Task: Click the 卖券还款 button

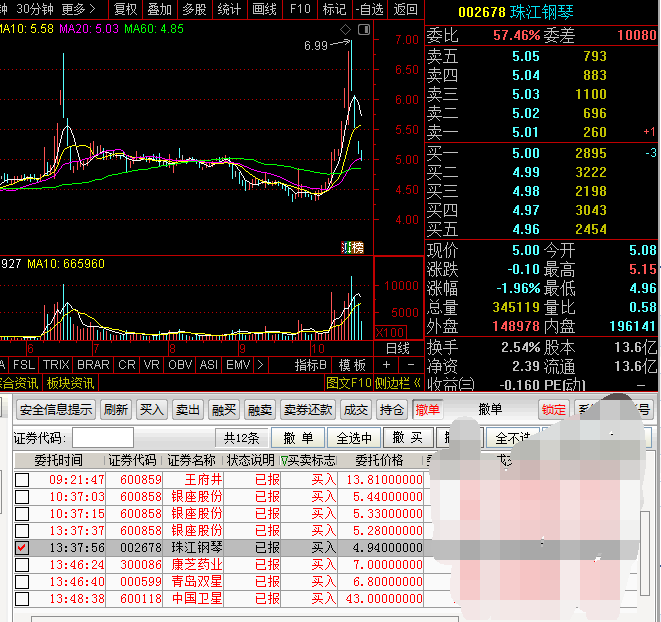Action: coord(308,409)
